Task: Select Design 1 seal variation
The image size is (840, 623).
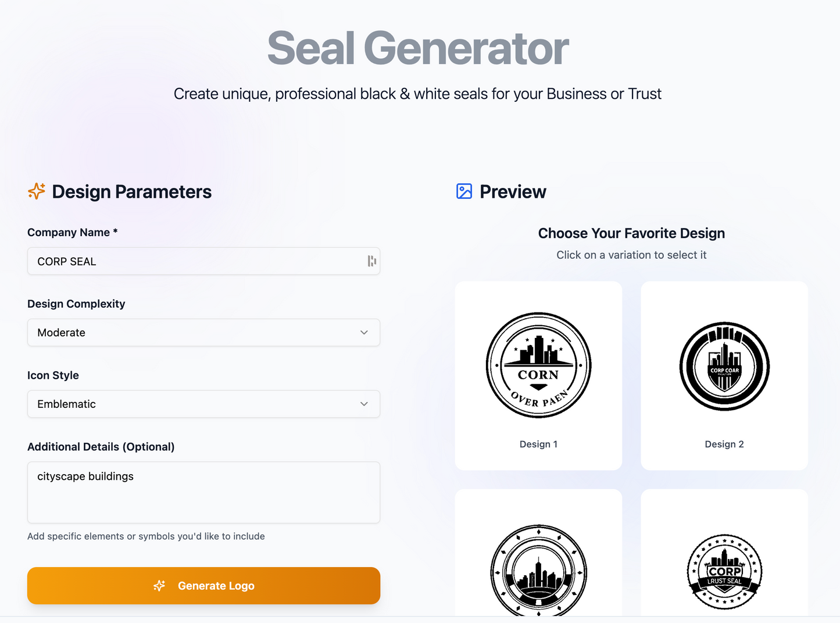Action: click(538, 365)
